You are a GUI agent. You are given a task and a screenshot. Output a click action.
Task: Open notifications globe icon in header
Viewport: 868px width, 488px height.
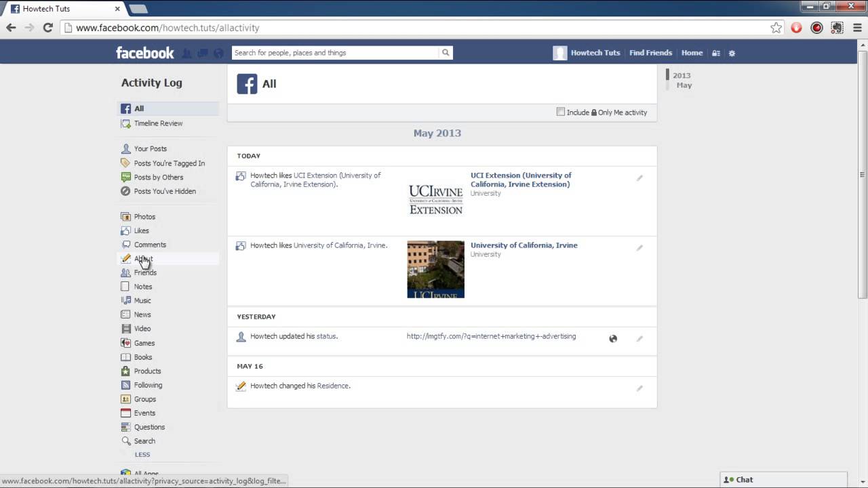(x=218, y=53)
